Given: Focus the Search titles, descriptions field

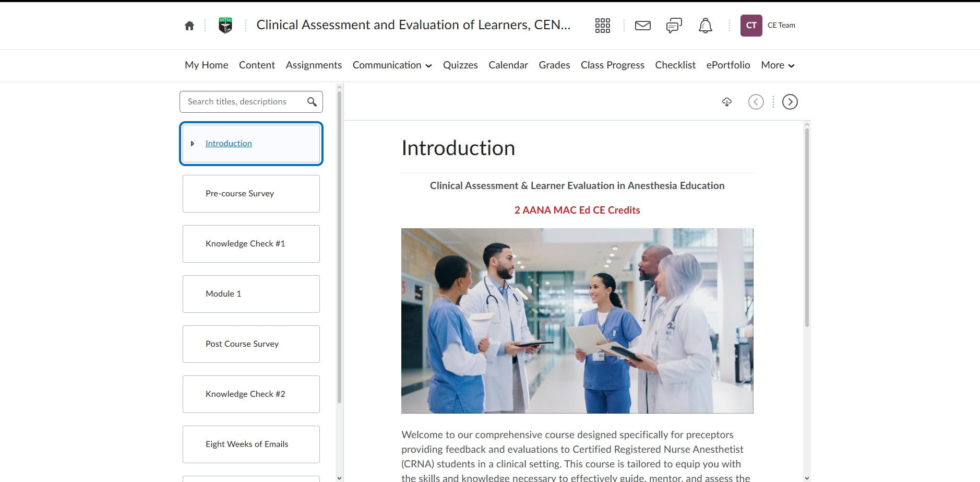Looking at the screenshot, I should click(245, 102).
